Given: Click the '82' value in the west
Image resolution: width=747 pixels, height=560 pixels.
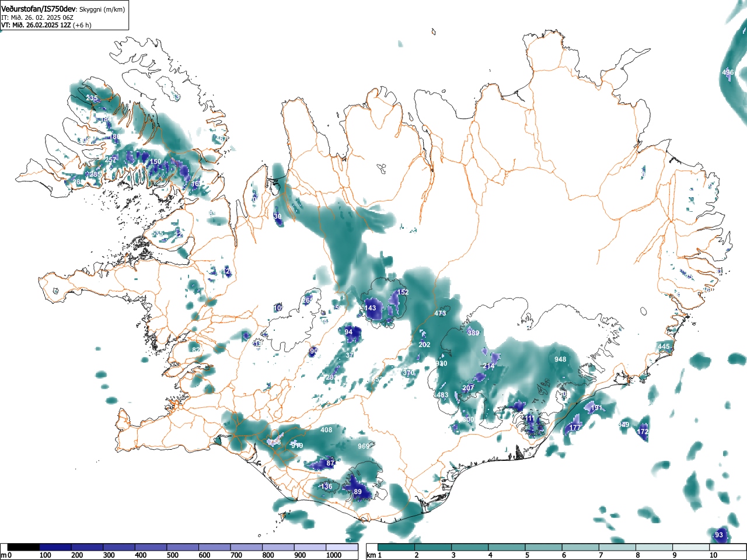Looking at the screenshot, I should (196, 349).
